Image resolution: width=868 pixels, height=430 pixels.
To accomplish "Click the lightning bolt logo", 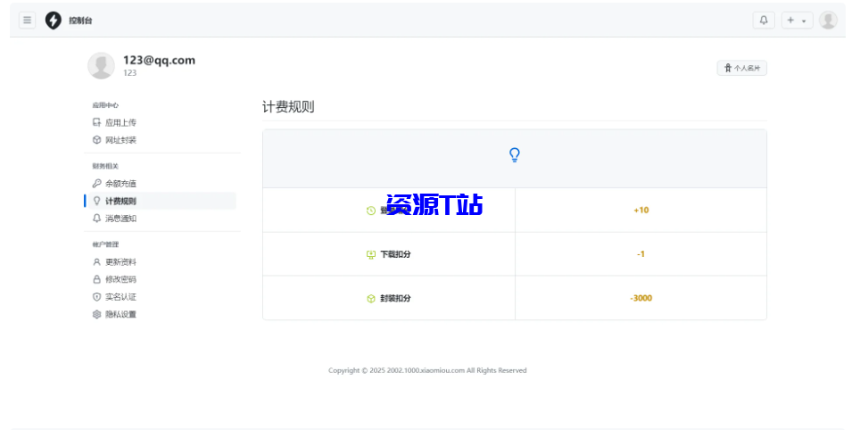I will [x=54, y=21].
